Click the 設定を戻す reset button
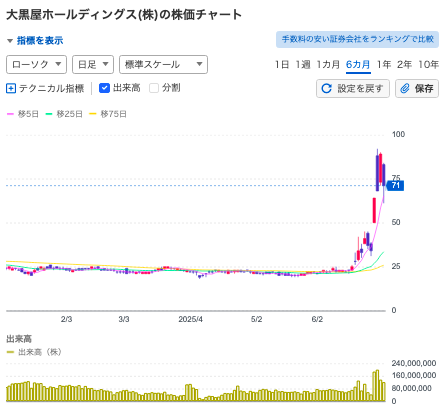 pyautogui.click(x=353, y=88)
